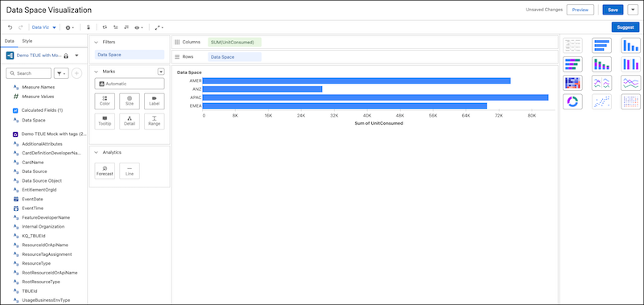Click the Tooltip marks button
The height and width of the screenshot is (305, 644).
[105, 121]
